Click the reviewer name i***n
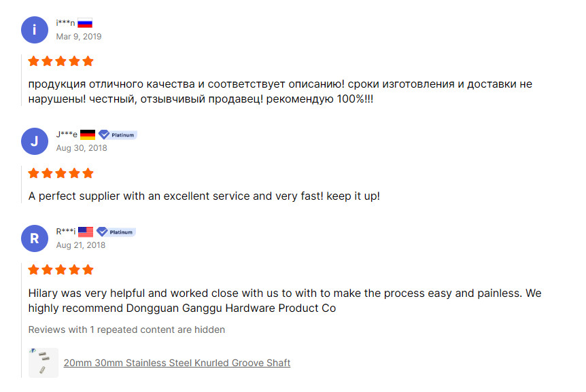The height and width of the screenshot is (392, 586). [x=65, y=23]
